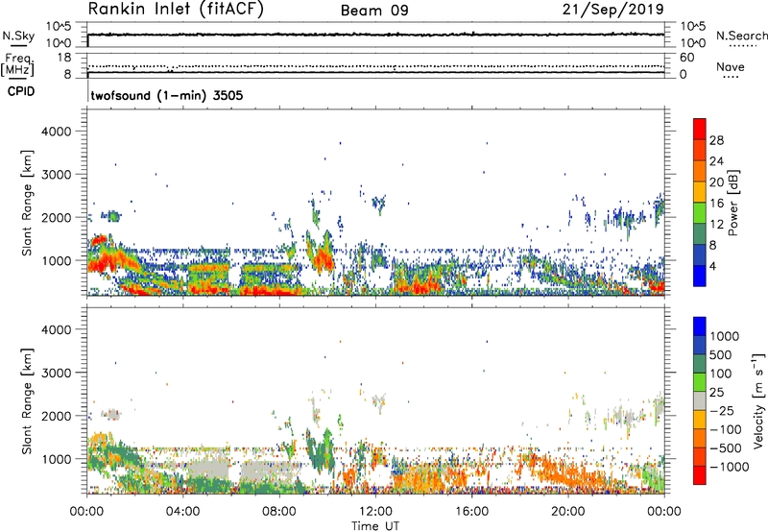This screenshot has width=768, height=532.
Task: Click the '08:00' time tick label
Action: click(x=279, y=512)
